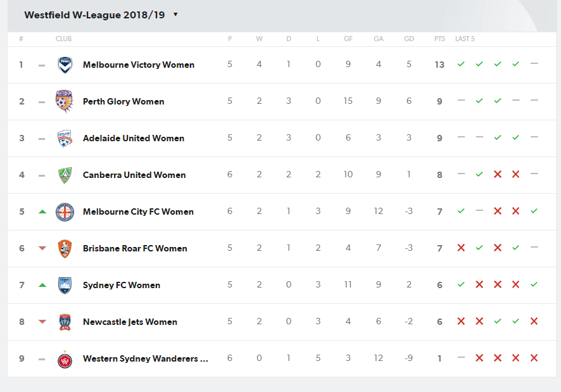Select the Canberra United Women club name
Screen dimensions: 561x392
coord(134,175)
